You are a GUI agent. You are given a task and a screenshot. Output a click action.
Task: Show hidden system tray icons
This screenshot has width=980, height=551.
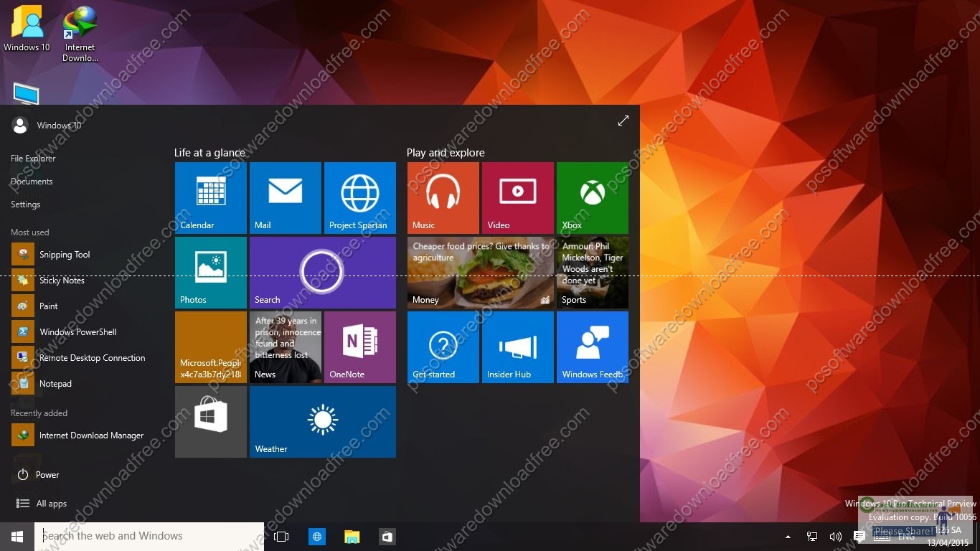(x=788, y=537)
